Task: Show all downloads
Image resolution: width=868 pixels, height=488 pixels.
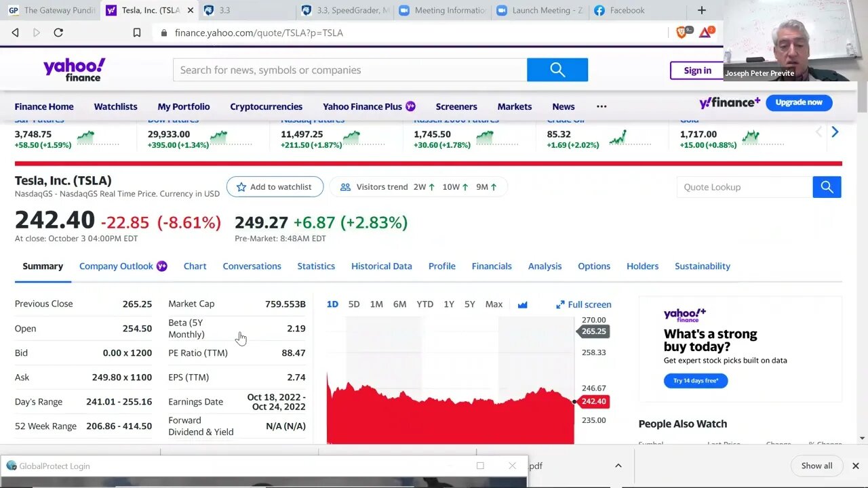Action: click(816, 466)
